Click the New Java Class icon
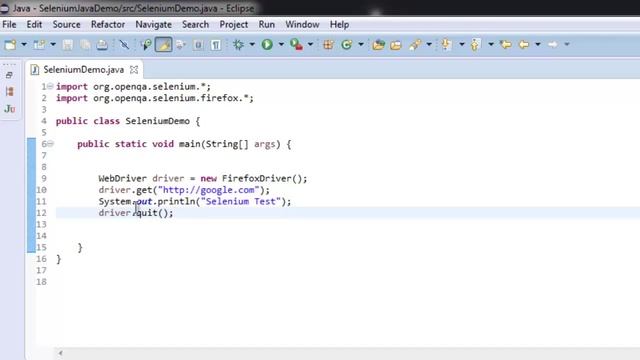This screenshot has width=640, height=360. click(347, 44)
